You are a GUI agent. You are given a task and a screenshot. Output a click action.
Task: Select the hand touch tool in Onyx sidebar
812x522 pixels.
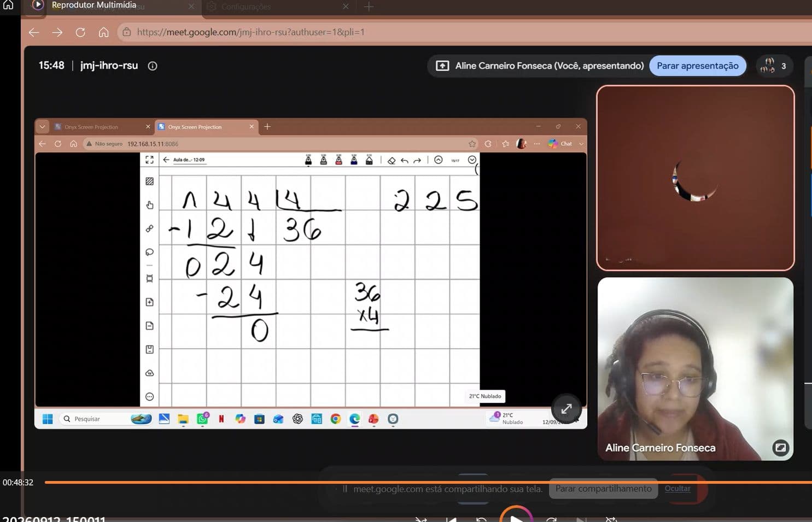149,205
